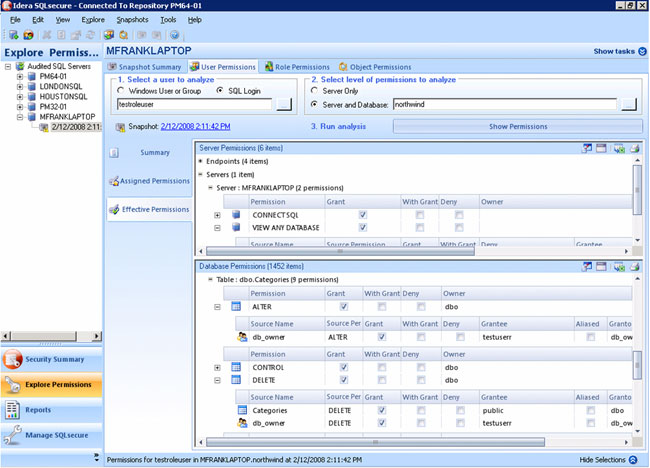Collapse the MFRANKLAPTOP server node
The width and height of the screenshot is (650, 468).
[x=19, y=117]
